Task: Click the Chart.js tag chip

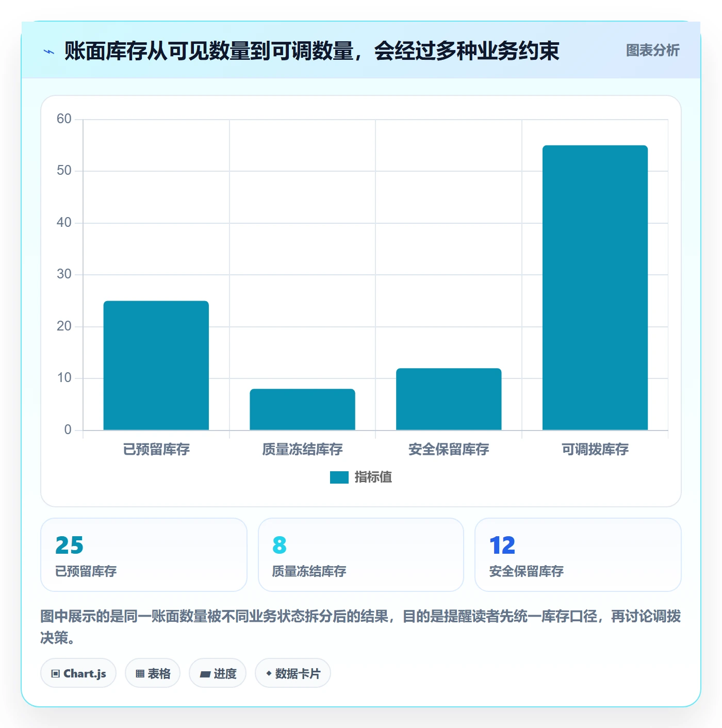Action: click(78, 673)
